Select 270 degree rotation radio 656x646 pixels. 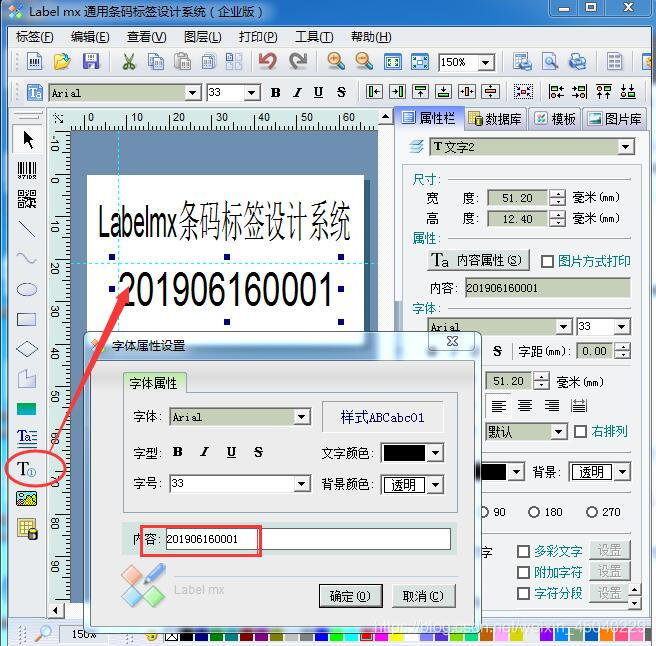[592, 512]
